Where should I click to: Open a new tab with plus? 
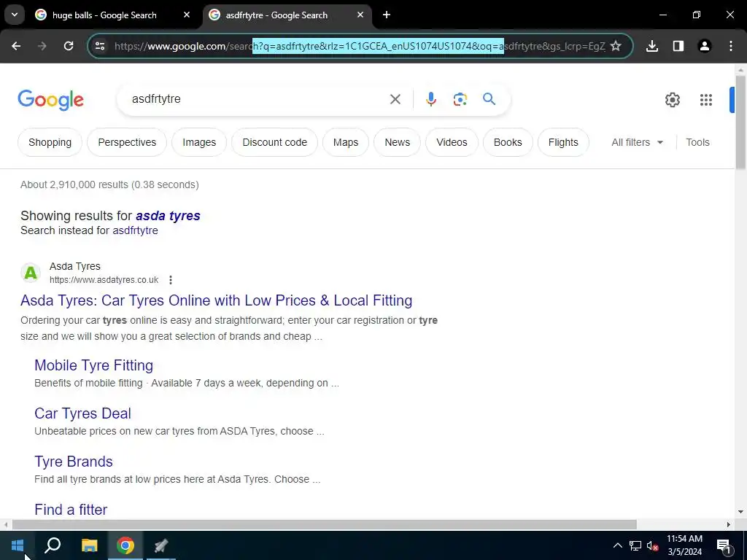coord(387,15)
